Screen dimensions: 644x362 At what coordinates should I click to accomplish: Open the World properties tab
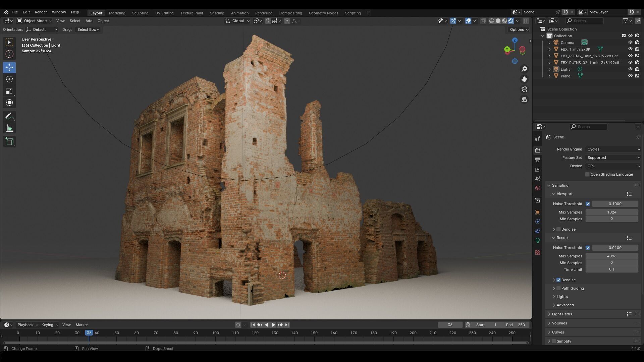click(x=538, y=188)
